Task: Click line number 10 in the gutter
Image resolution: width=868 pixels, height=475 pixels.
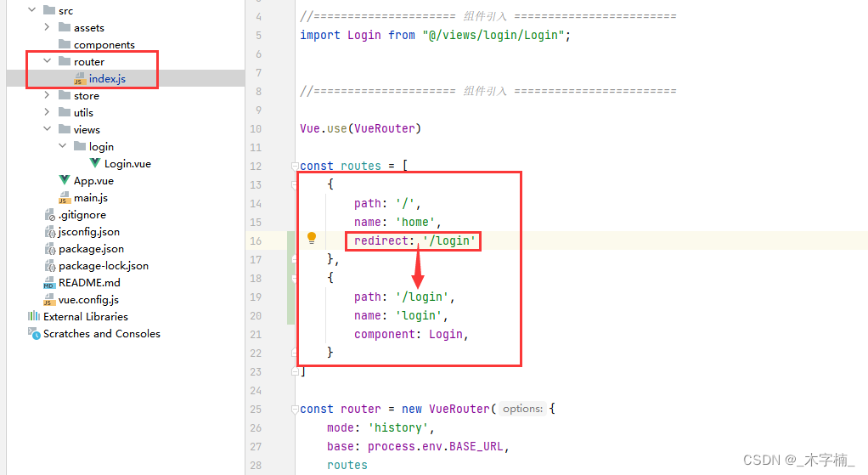Action: coord(255,129)
